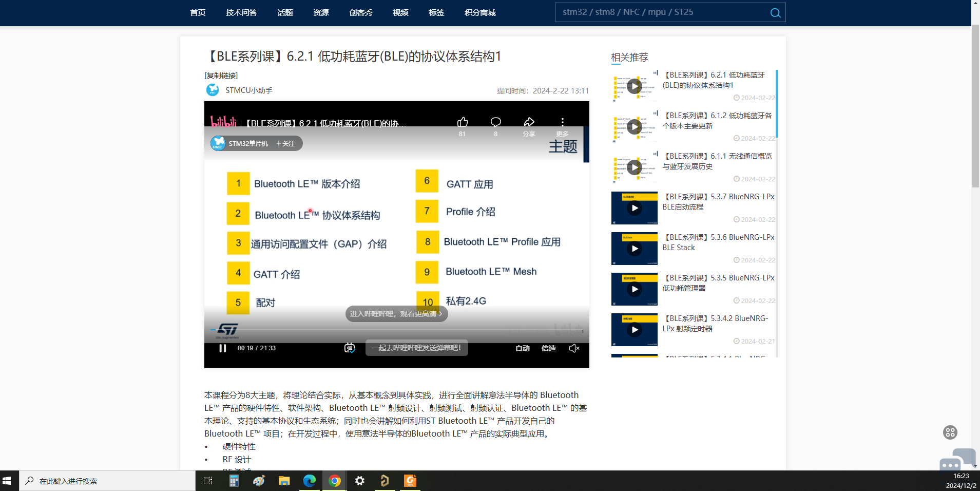980x491 pixels.
Task: Open 积分商城 navigation item
Action: (480, 13)
